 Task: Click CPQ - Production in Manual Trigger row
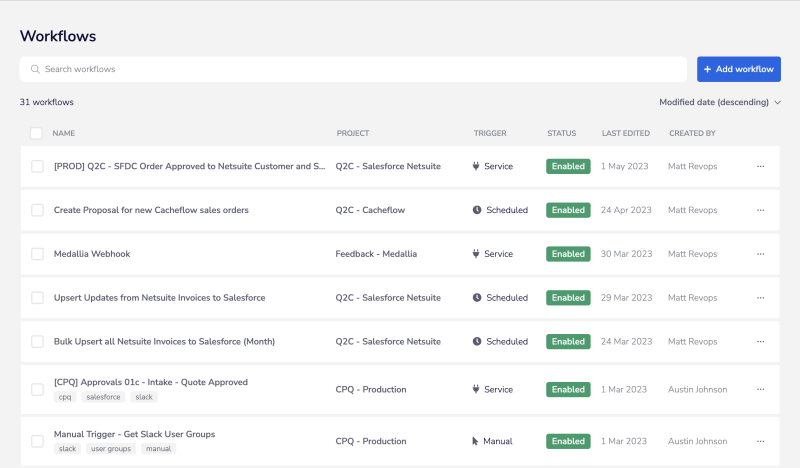pos(370,441)
